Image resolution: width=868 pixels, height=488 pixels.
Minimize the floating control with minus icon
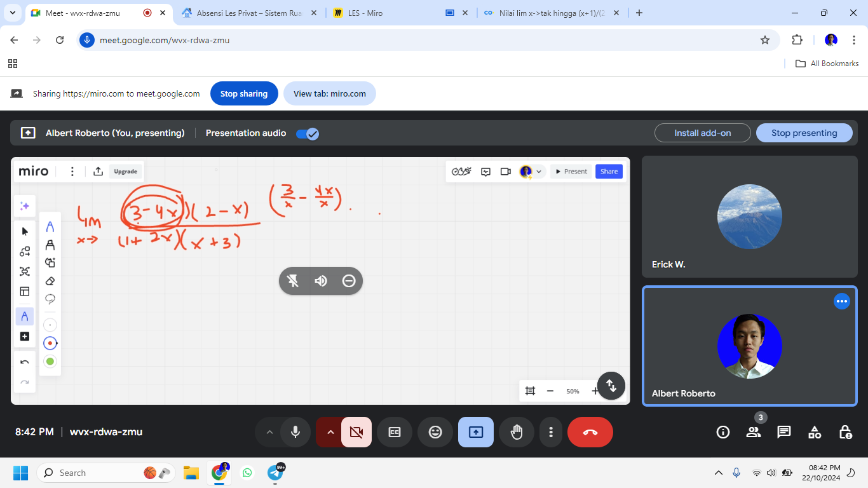[x=349, y=281]
